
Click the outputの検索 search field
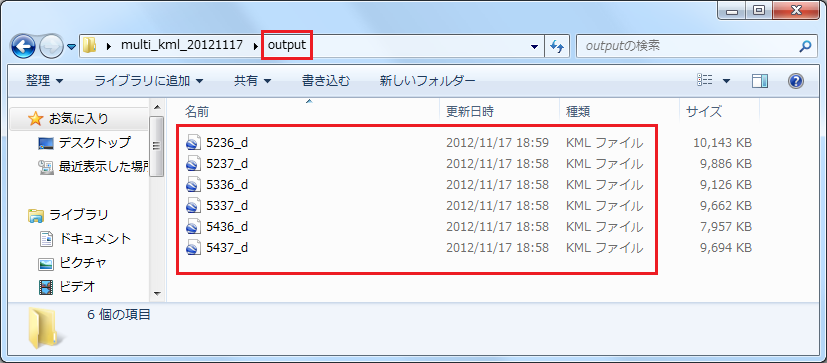(688, 46)
